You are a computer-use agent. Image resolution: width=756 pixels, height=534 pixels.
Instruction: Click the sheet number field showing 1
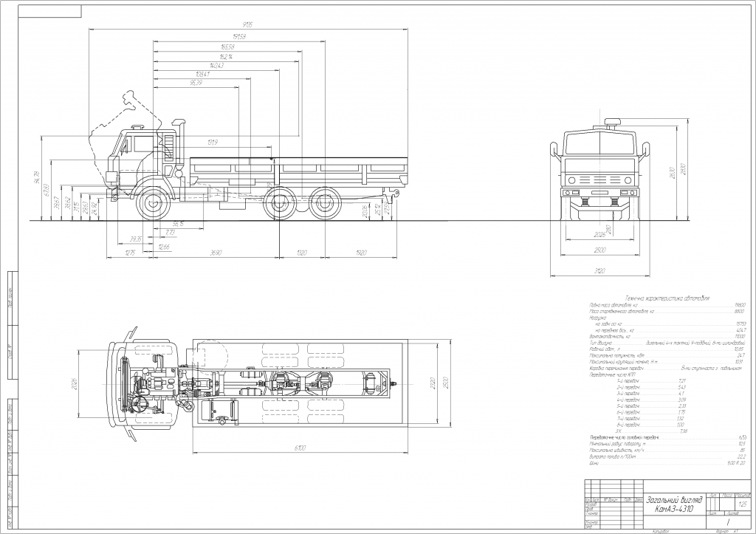[727, 521]
